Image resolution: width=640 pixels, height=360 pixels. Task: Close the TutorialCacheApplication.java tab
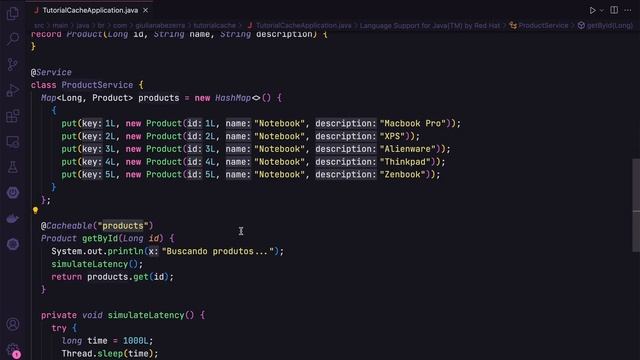145,10
